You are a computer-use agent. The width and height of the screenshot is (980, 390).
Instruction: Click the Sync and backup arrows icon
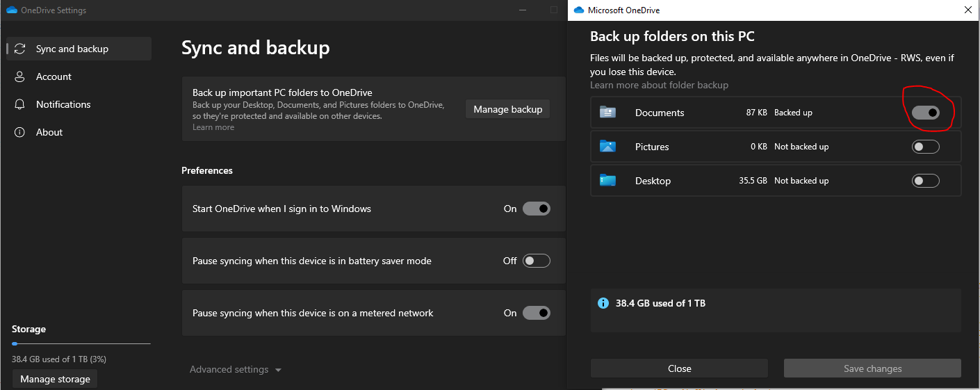coord(20,49)
